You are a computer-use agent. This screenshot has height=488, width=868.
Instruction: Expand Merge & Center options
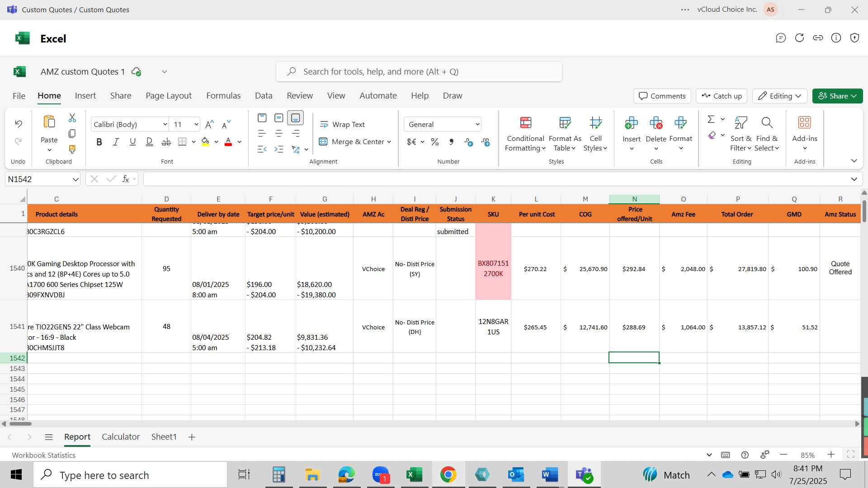click(389, 142)
